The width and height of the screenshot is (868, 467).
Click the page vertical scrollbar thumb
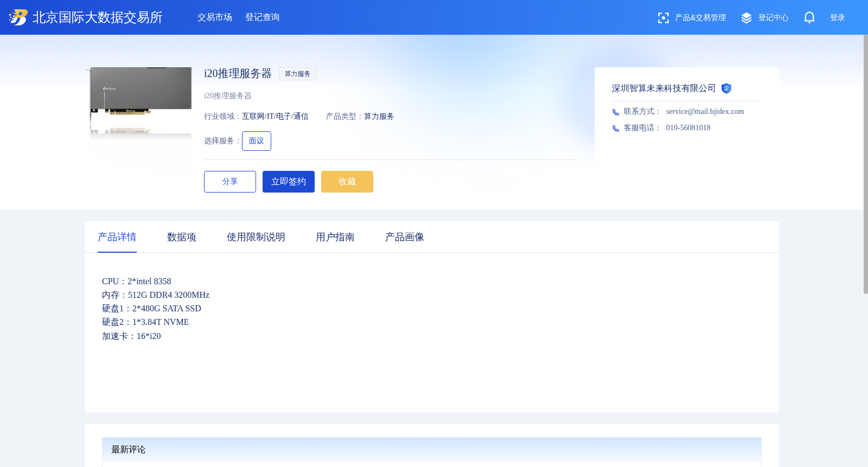tap(866, 164)
